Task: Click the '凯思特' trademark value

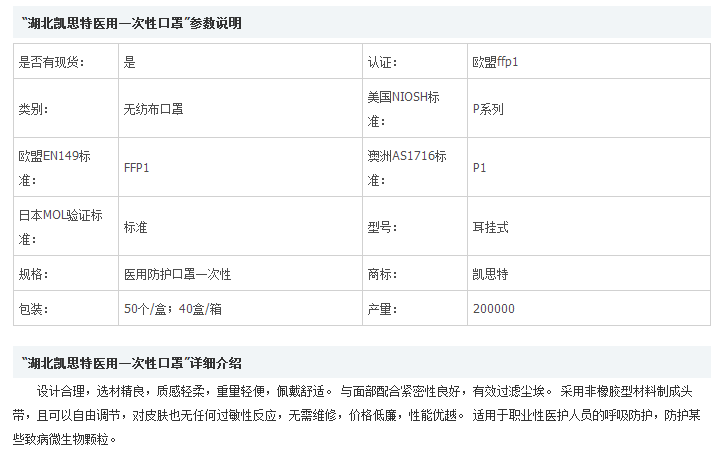Action: pos(490,274)
